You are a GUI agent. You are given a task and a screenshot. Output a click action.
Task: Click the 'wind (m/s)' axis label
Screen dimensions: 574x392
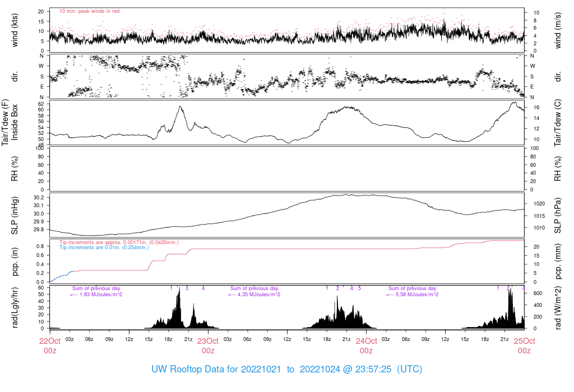(x=558, y=30)
